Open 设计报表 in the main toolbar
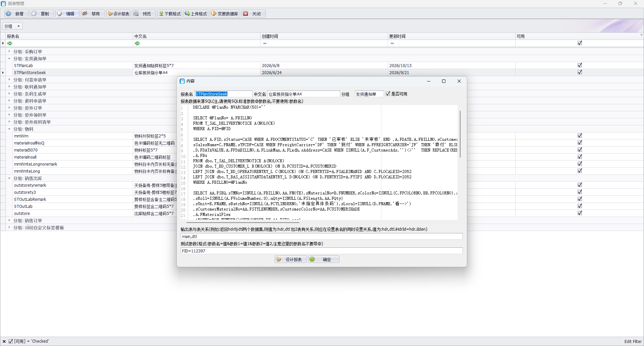644x346 pixels. tap(119, 14)
